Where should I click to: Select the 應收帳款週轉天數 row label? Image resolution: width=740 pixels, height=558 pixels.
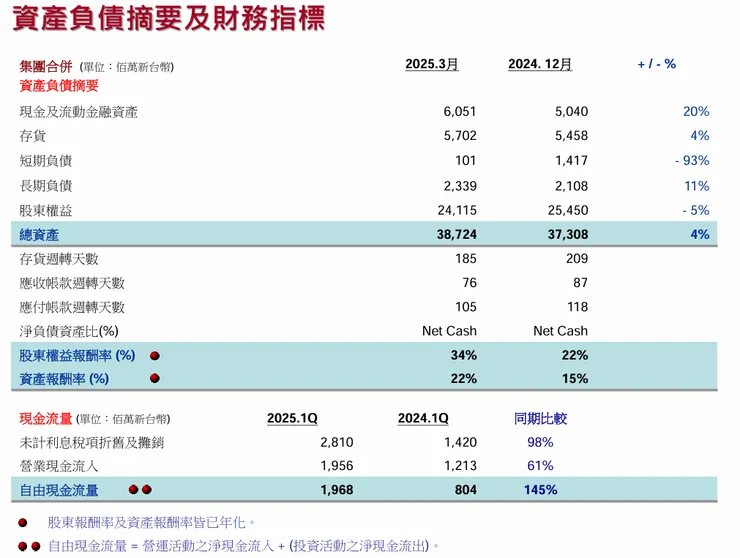pyautogui.click(x=72, y=283)
